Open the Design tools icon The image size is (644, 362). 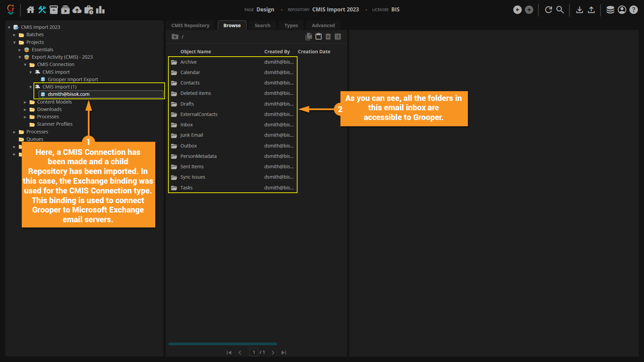(42, 10)
